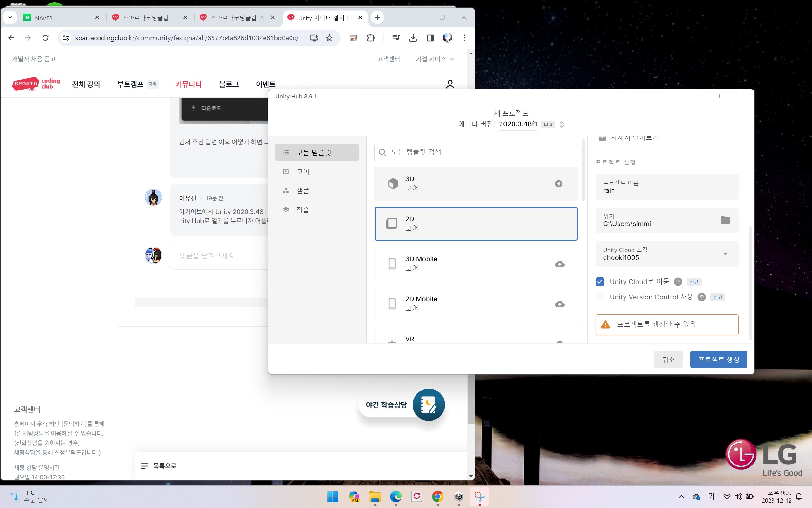Click the 이벤트 nav link
Viewport: 812px width, 508px height.
click(x=266, y=84)
